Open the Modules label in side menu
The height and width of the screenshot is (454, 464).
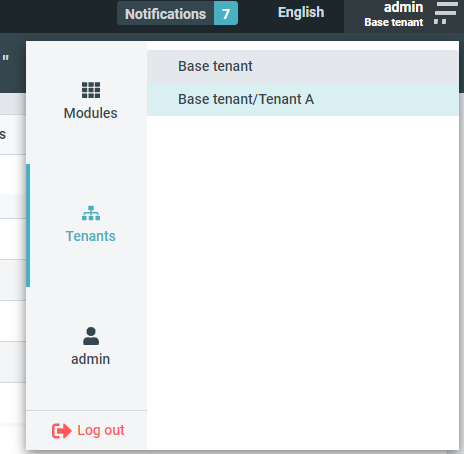tap(91, 113)
